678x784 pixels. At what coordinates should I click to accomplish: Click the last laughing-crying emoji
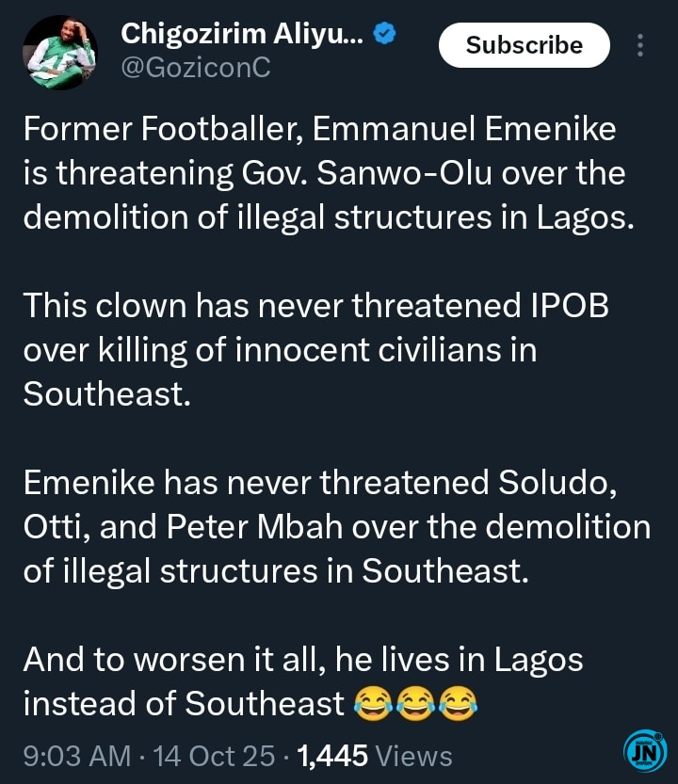pos(459,704)
